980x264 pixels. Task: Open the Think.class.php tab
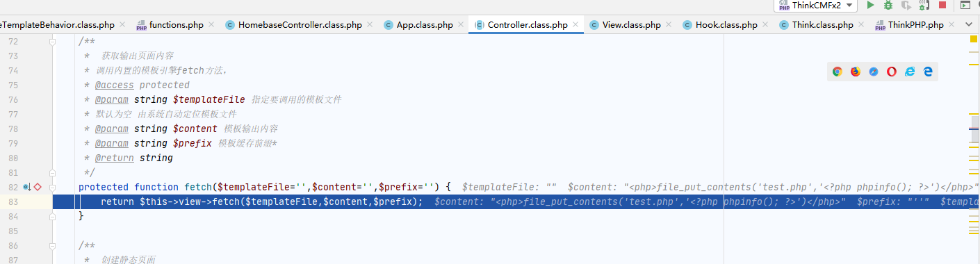822,25
